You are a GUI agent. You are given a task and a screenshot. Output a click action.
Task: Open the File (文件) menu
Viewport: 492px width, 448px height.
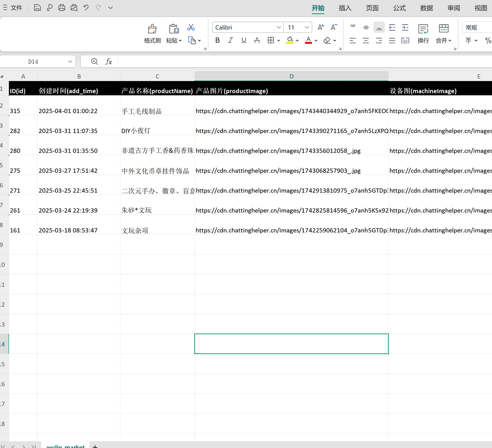(13, 8)
